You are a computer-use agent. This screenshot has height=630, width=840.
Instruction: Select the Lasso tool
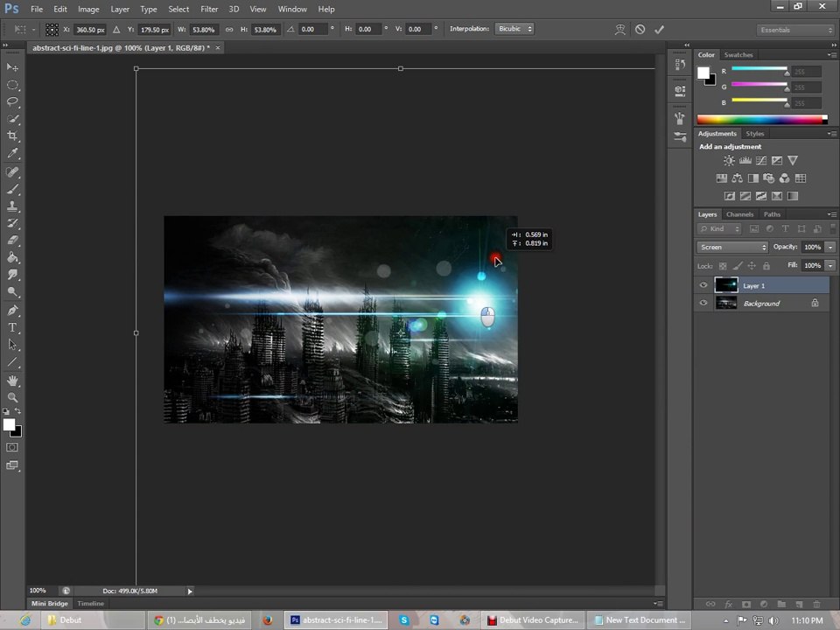12,101
